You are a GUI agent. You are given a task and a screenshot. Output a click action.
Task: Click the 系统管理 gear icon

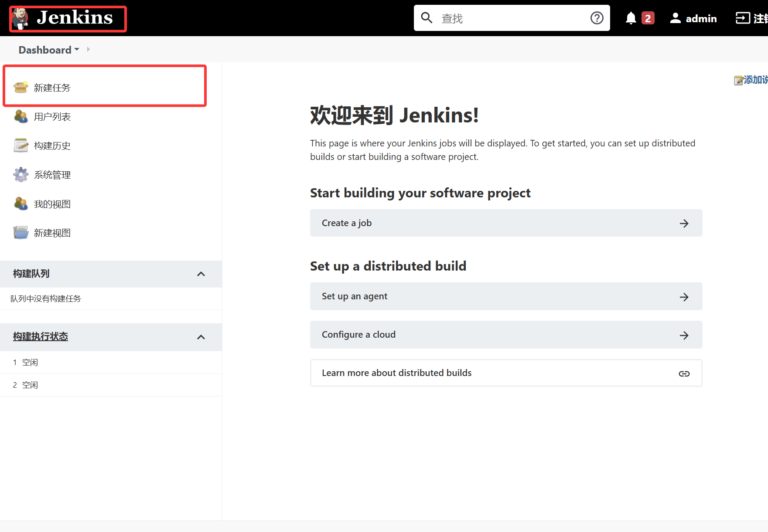tap(20, 174)
